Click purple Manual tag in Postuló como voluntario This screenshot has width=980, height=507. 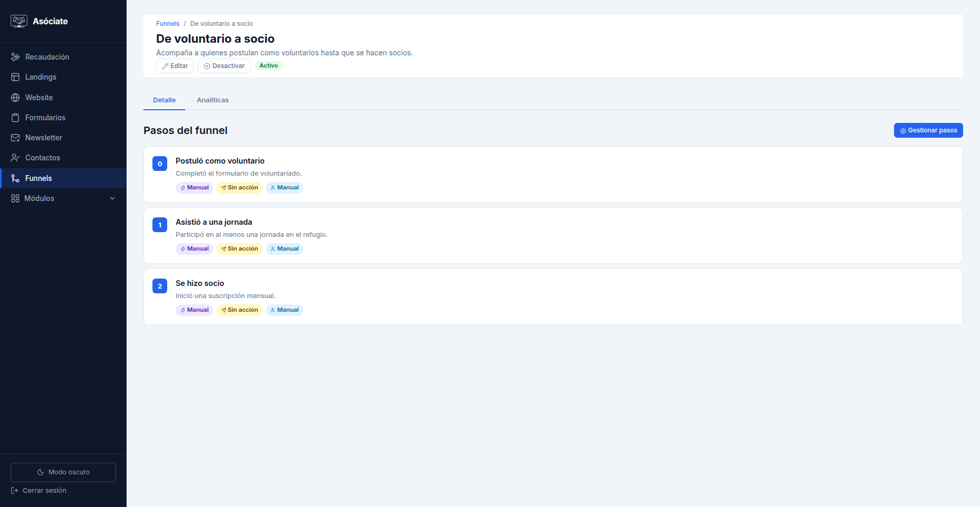[194, 188]
